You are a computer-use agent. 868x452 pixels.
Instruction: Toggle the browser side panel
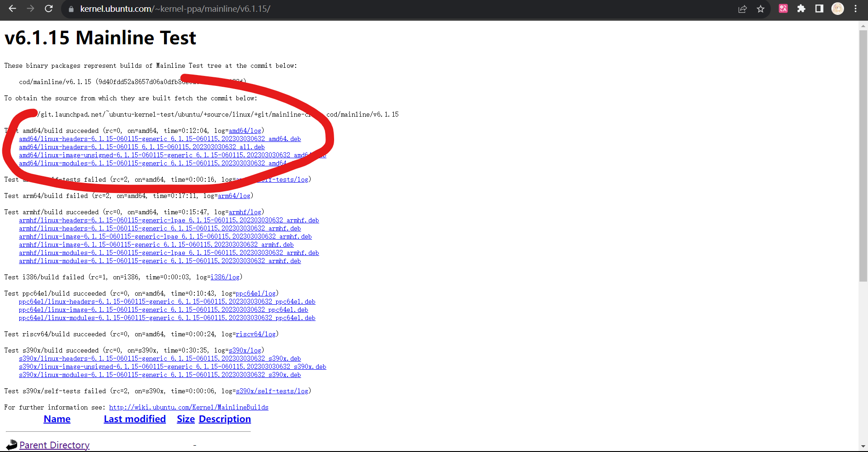click(819, 9)
